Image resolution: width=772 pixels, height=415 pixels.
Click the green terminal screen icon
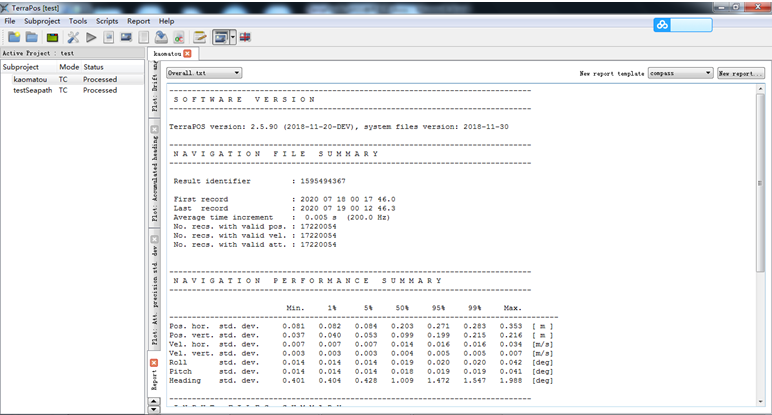tap(52, 37)
